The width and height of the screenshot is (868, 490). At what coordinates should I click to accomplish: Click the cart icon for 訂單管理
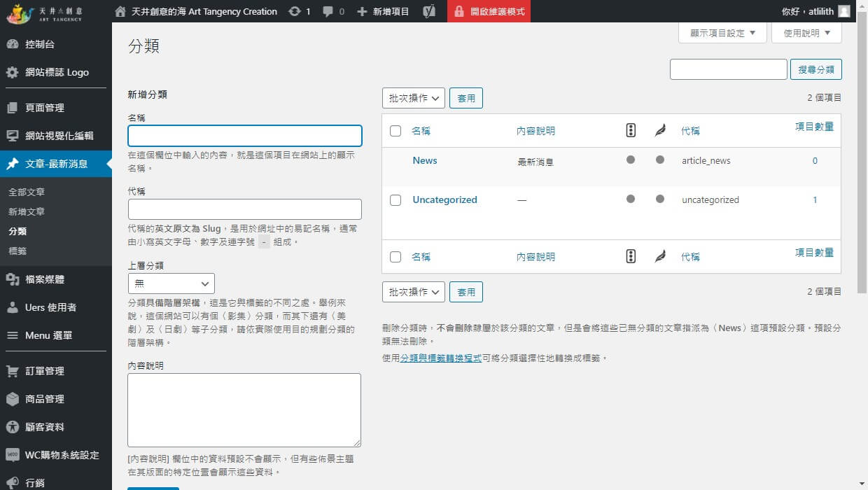pyautogui.click(x=12, y=371)
